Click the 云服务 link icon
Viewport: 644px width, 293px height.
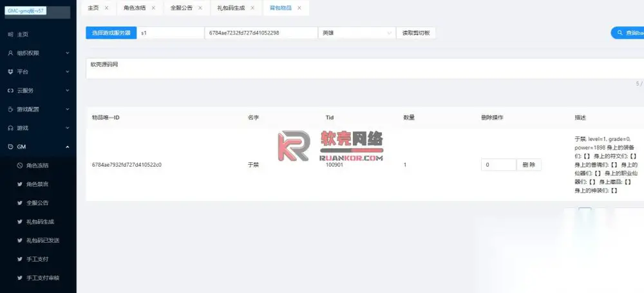tap(11, 91)
